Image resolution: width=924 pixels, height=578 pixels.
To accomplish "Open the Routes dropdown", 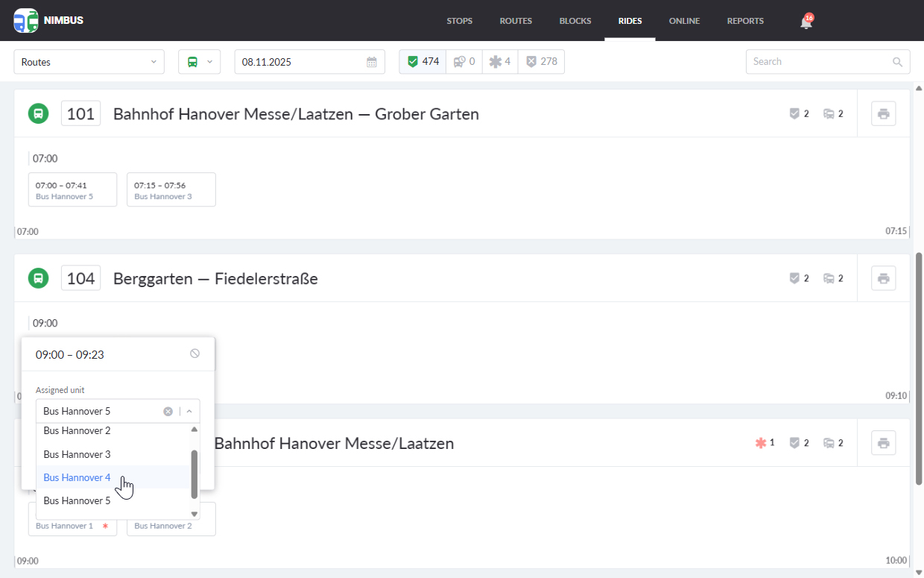I will tap(89, 62).
